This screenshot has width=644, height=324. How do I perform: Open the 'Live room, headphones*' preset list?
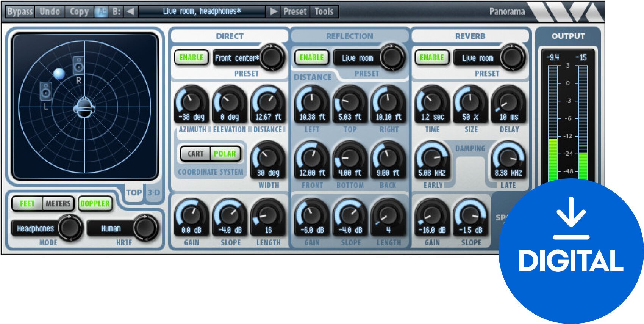[202, 11]
